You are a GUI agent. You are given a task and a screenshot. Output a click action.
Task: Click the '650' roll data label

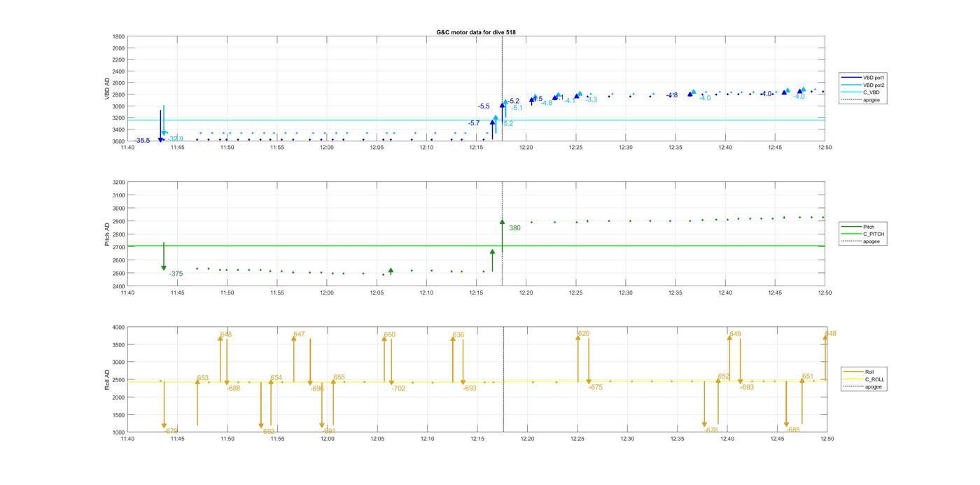pos(390,335)
